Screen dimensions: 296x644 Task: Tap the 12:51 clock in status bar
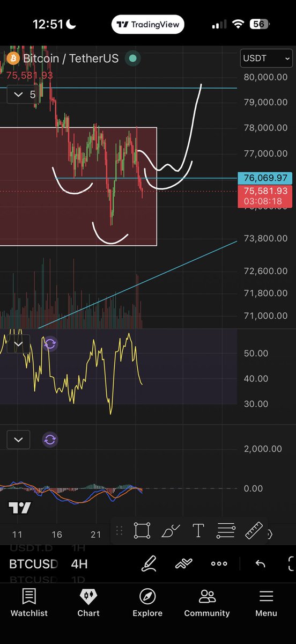[48, 24]
